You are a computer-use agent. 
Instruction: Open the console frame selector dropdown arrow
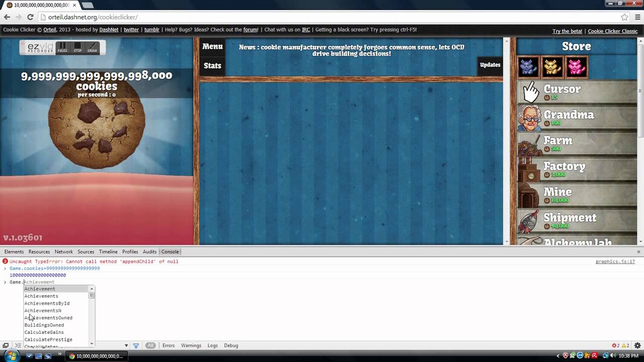point(126,346)
